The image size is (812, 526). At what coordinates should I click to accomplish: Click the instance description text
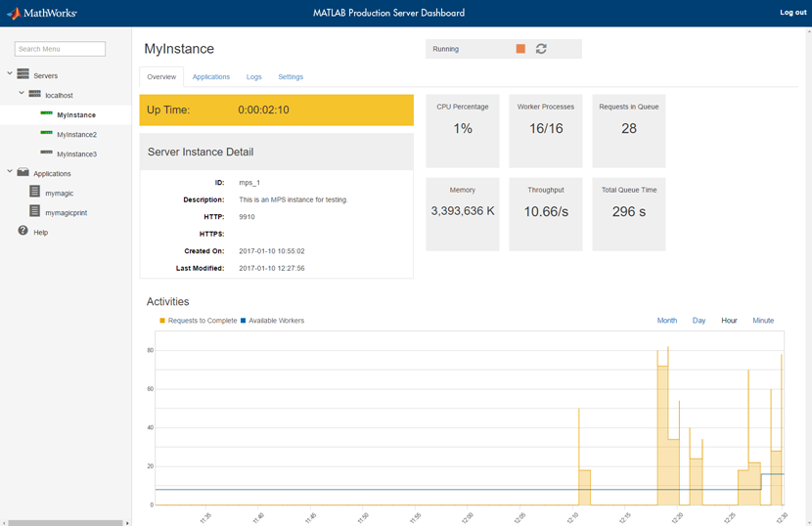coord(293,199)
